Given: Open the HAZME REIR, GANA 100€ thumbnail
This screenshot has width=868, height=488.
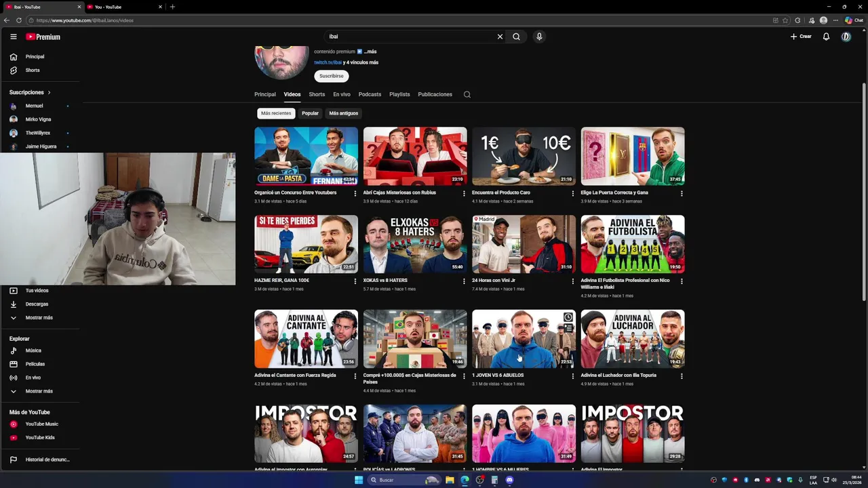Looking at the screenshot, I should point(306,244).
